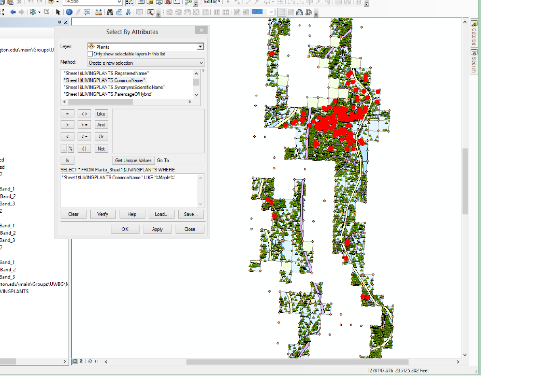Viewport: 537px width, 392px height.
Task: Select the ParentageOfHybrid field
Action: tap(108, 94)
